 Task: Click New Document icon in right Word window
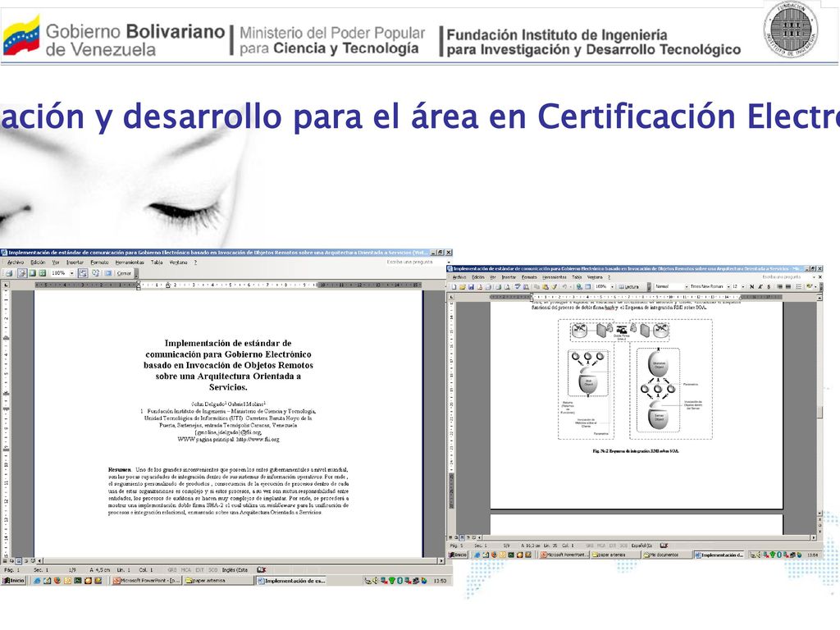pos(454,286)
